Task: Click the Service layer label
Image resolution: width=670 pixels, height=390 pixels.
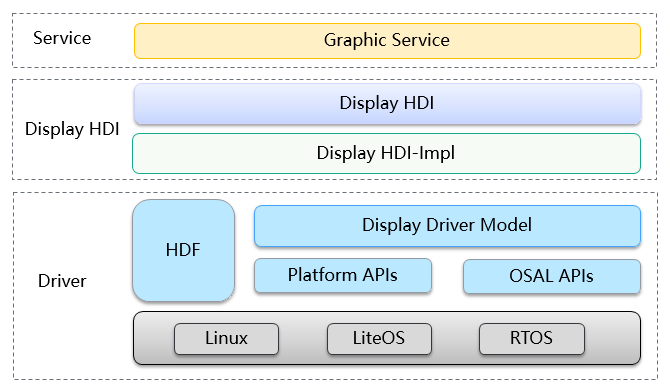Action: pyautogui.click(x=62, y=38)
